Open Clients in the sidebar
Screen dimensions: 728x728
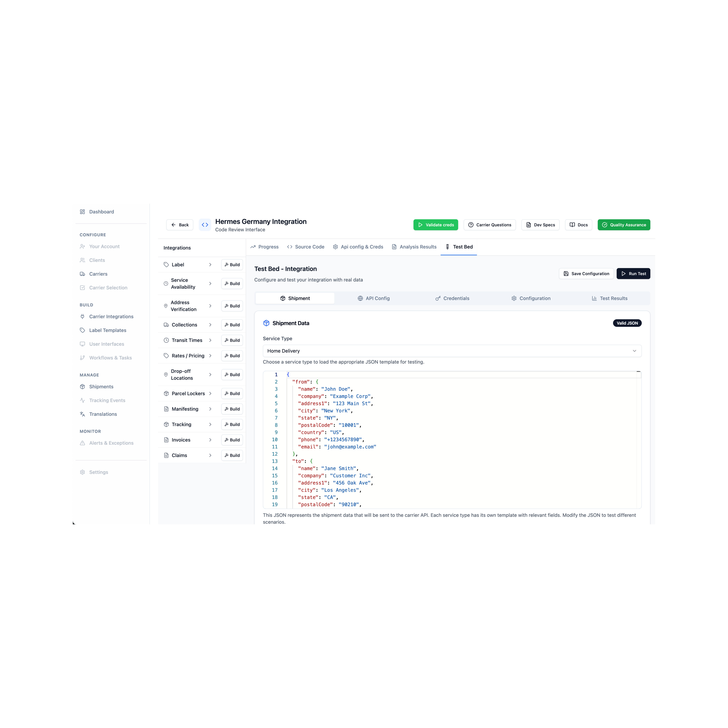[97, 260]
